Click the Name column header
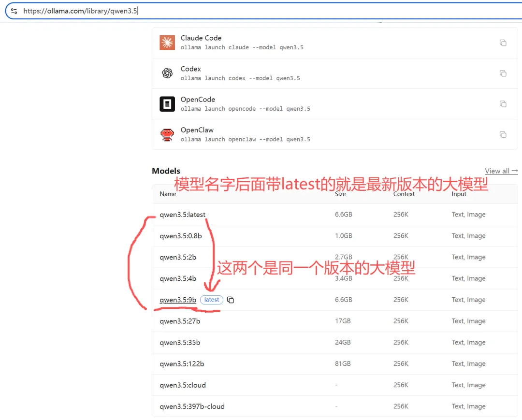522x420 pixels. tap(168, 194)
